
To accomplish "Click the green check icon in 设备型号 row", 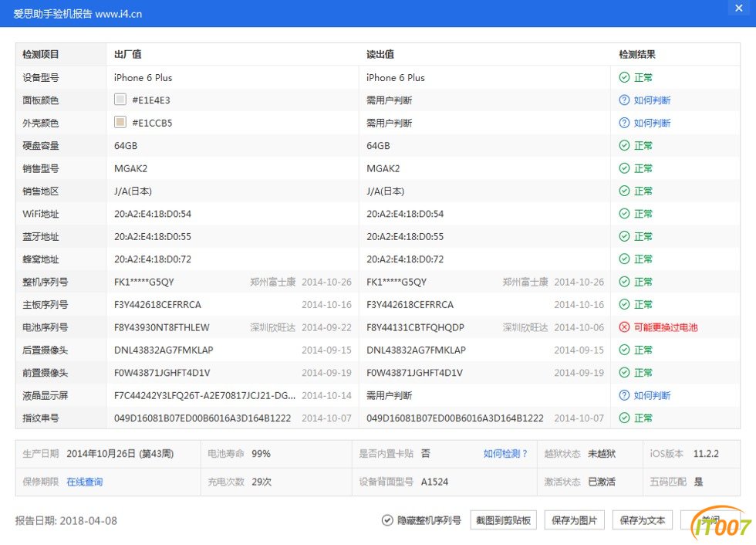I will pyautogui.click(x=624, y=78).
